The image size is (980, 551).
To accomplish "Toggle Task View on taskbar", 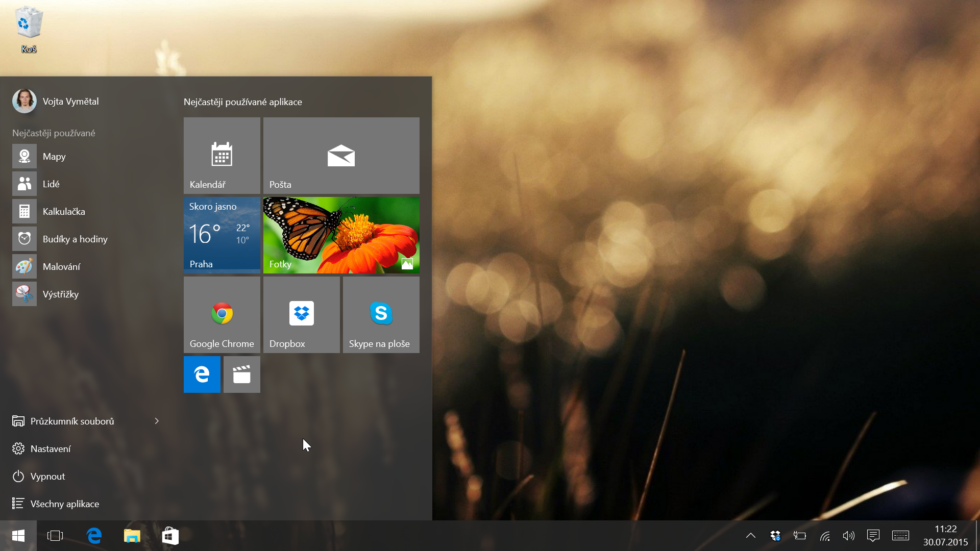I will click(x=55, y=536).
